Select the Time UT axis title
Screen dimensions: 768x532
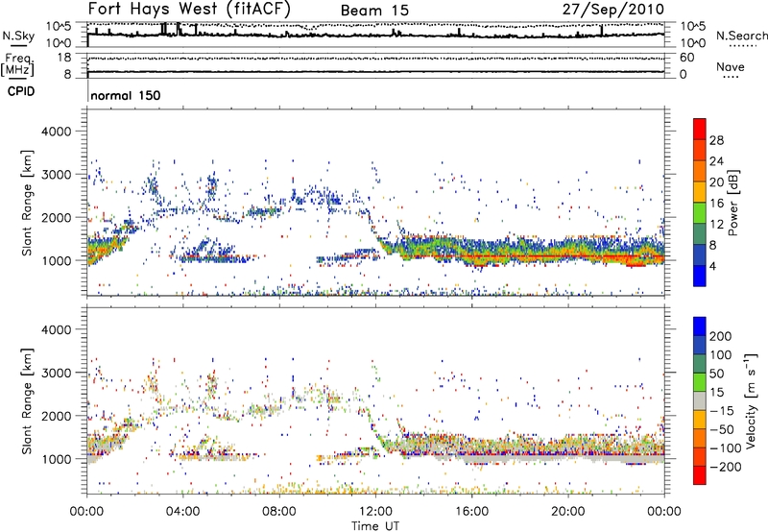pos(375,526)
